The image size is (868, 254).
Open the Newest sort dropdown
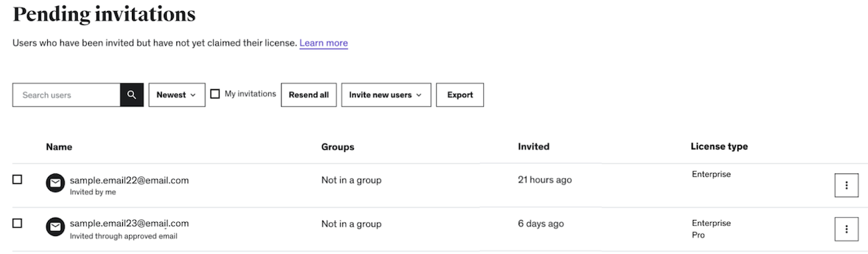pos(177,95)
